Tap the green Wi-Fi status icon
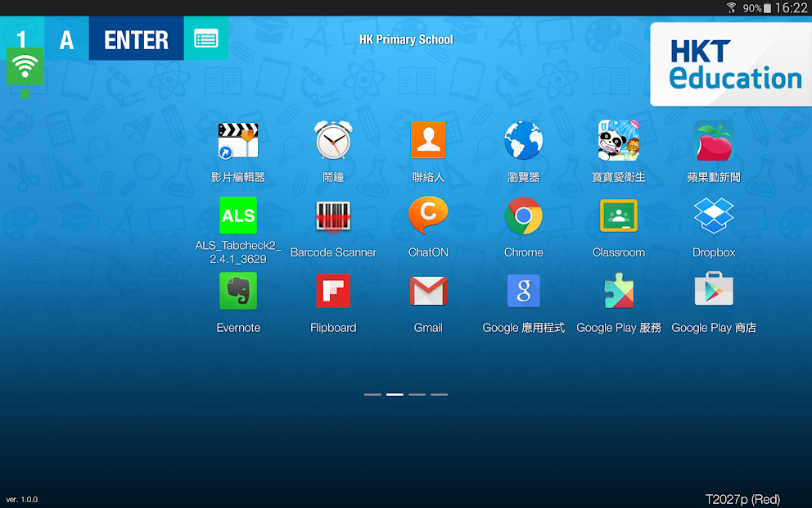Image resolution: width=812 pixels, height=508 pixels. (x=25, y=66)
